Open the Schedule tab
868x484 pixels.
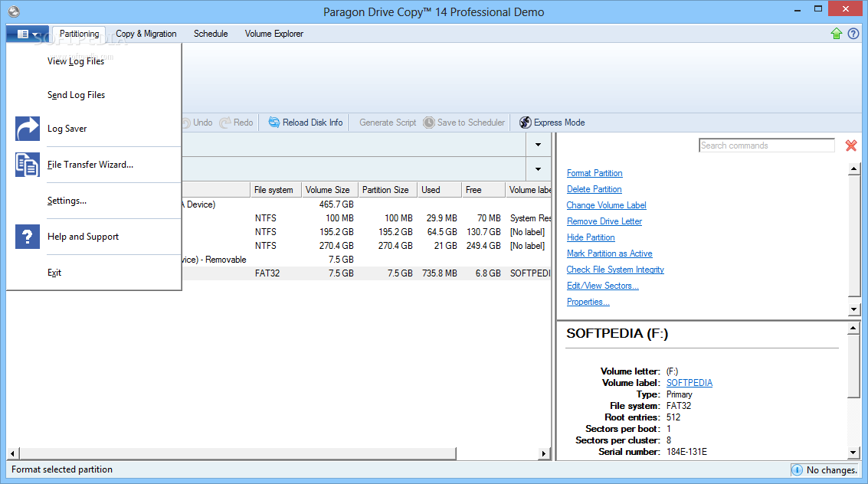tap(211, 34)
